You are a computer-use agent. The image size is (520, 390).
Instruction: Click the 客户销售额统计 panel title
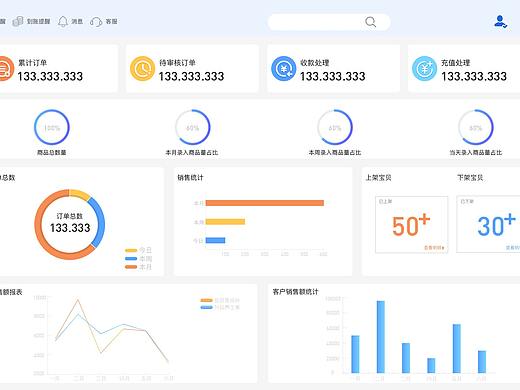(x=296, y=292)
